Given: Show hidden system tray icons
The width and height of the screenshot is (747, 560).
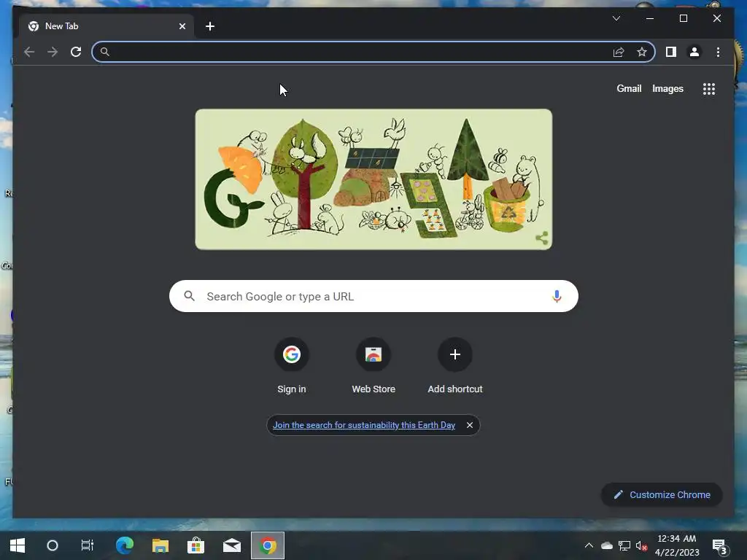Looking at the screenshot, I should click(589, 545).
